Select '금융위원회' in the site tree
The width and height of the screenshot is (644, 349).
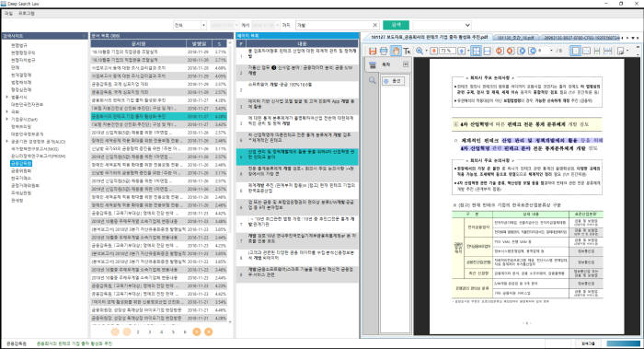click(21, 170)
